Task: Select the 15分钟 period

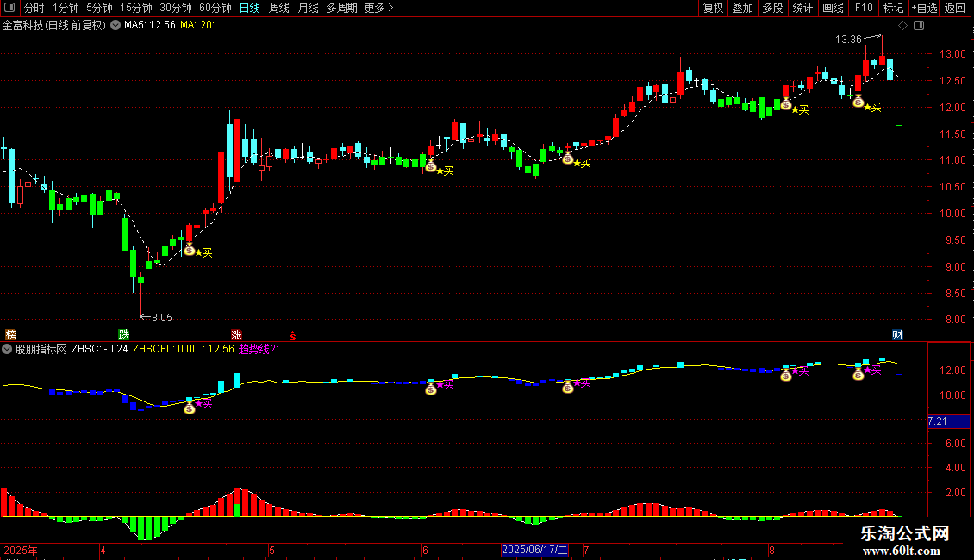Action: [136, 8]
